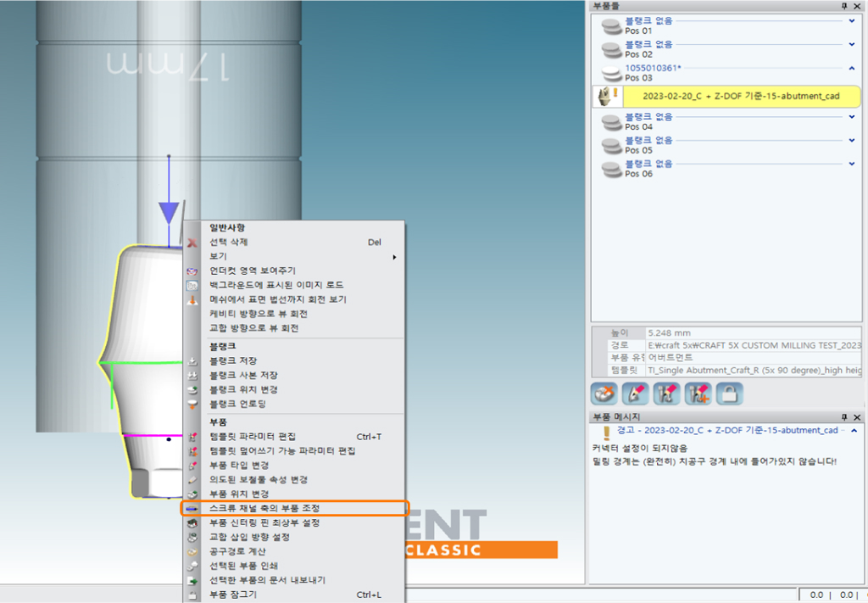Click the lock part padlock icon
The image size is (868, 603).
point(729,394)
